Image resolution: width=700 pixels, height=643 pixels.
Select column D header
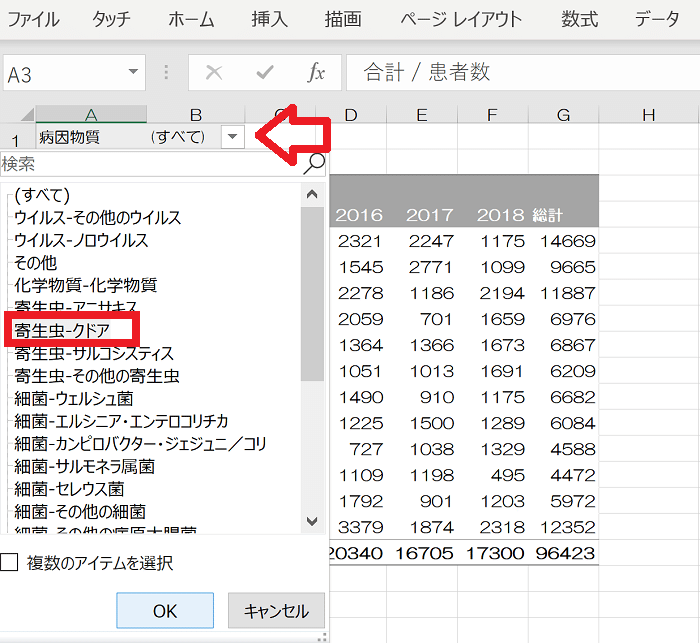(x=351, y=115)
